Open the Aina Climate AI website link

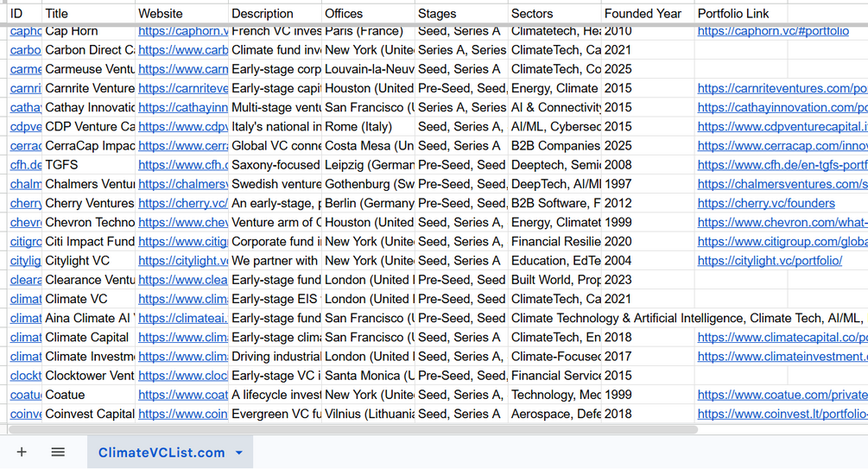(x=183, y=318)
